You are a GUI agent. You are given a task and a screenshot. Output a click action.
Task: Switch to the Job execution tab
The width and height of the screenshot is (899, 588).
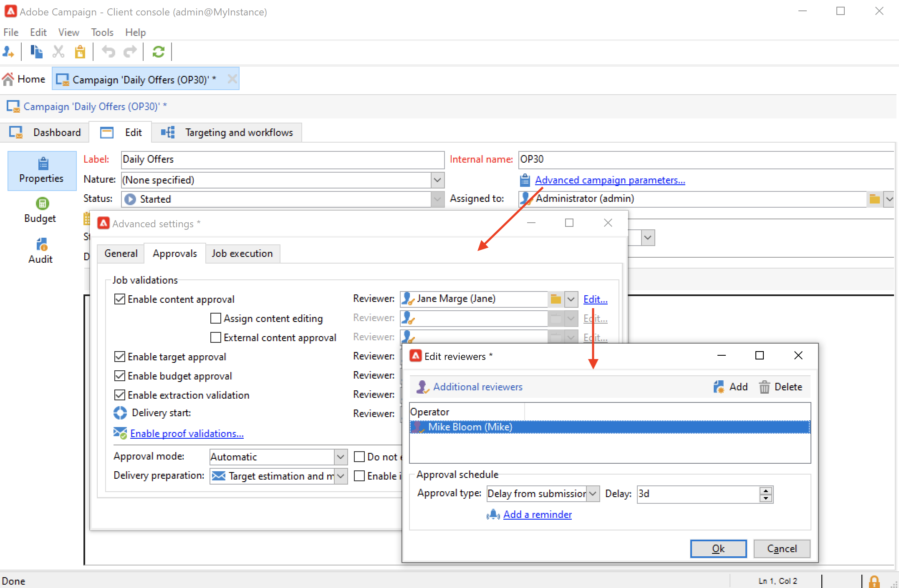pos(242,254)
